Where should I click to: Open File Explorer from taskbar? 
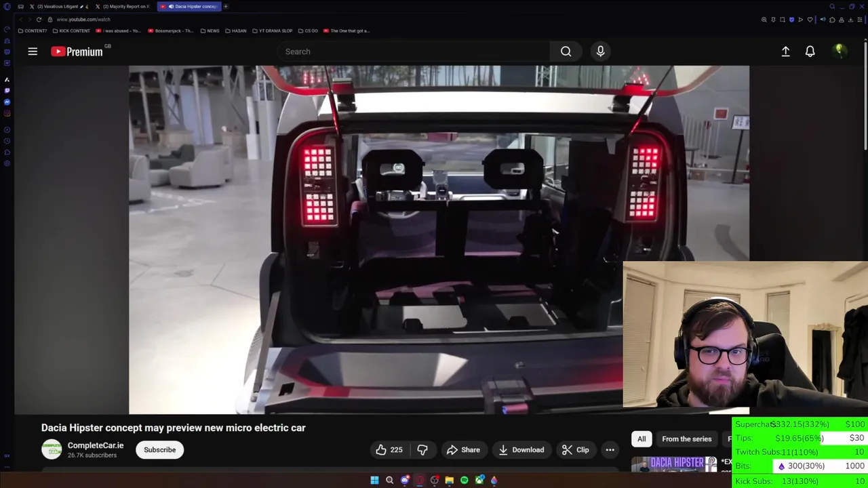coord(449,481)
